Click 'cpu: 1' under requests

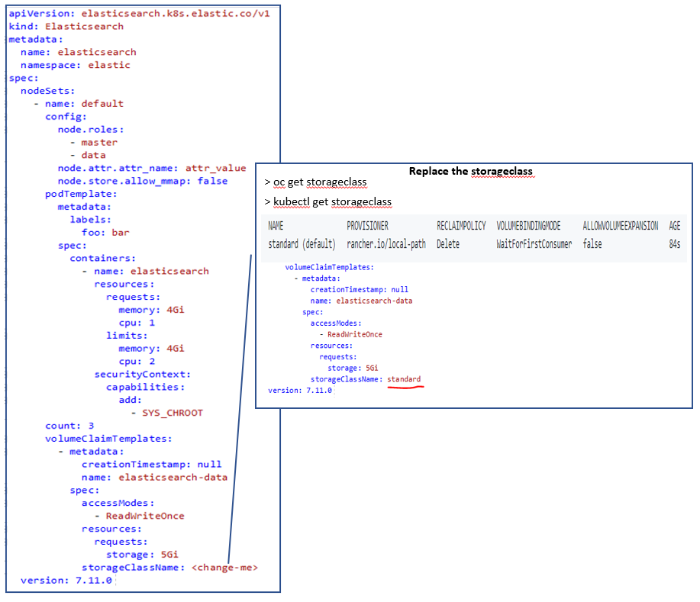pyautogui.click(x=137, y=323)
